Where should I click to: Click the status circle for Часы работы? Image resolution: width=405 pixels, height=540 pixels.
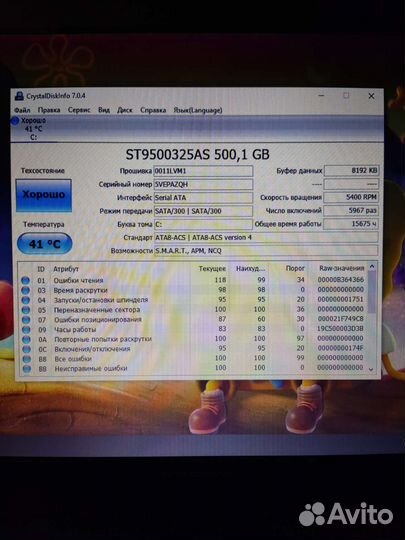point(26,330)
